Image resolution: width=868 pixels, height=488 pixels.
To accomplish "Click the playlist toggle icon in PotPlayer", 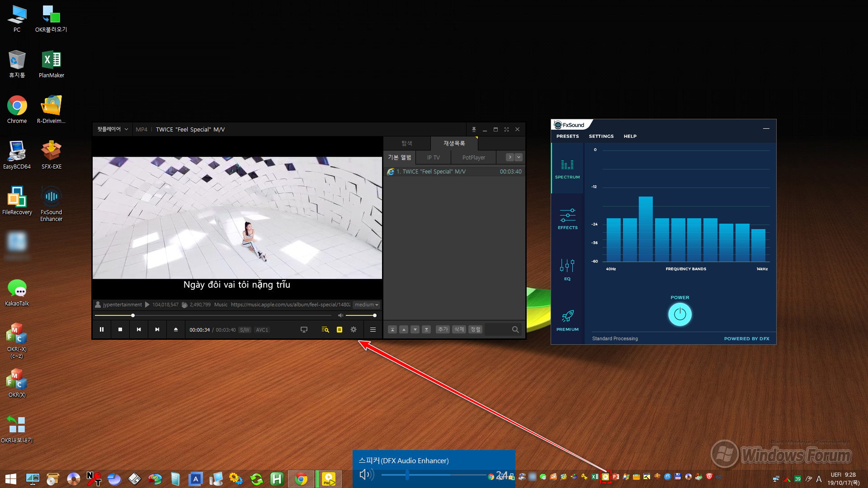I will pyautogui.click(x=339, y=329).
